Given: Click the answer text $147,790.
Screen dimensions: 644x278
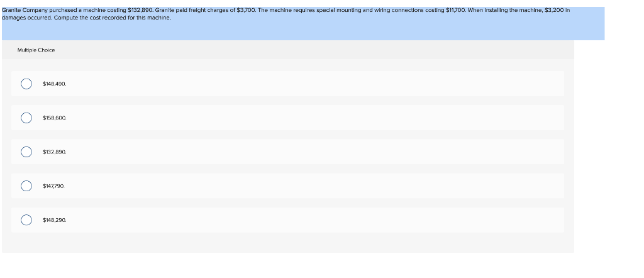Looking at the screenshot, I should click(54, 186).
